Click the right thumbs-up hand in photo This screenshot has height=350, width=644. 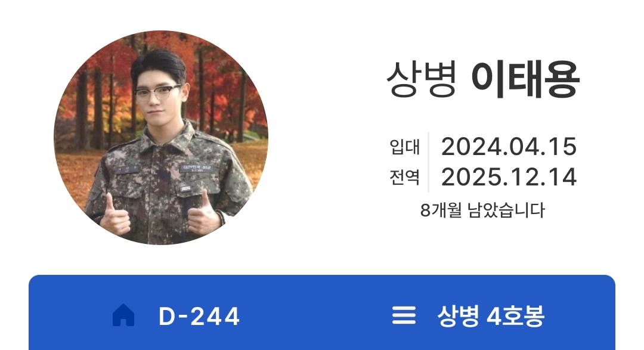pyautogui.click(x=202, y=213)
